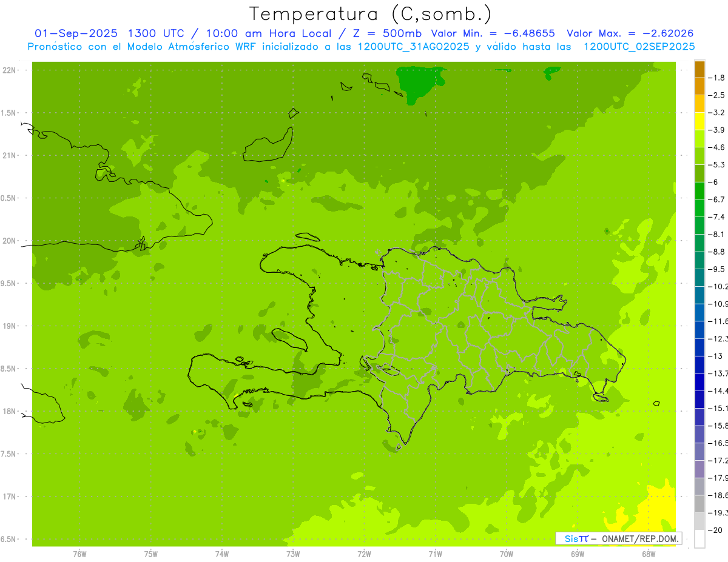Click the "20N" latitude label
Image resolution: width=728 pixels, height=562 pixels.
(8, 241)
